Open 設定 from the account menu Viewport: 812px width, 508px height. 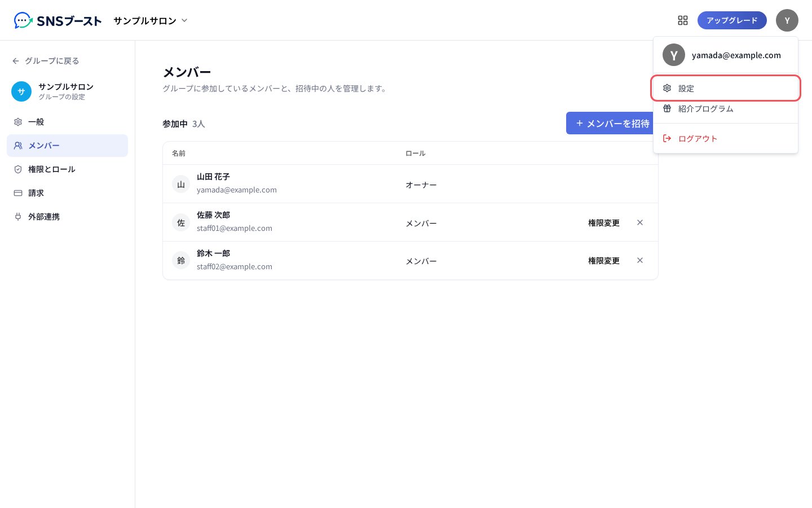click(726, 88)
